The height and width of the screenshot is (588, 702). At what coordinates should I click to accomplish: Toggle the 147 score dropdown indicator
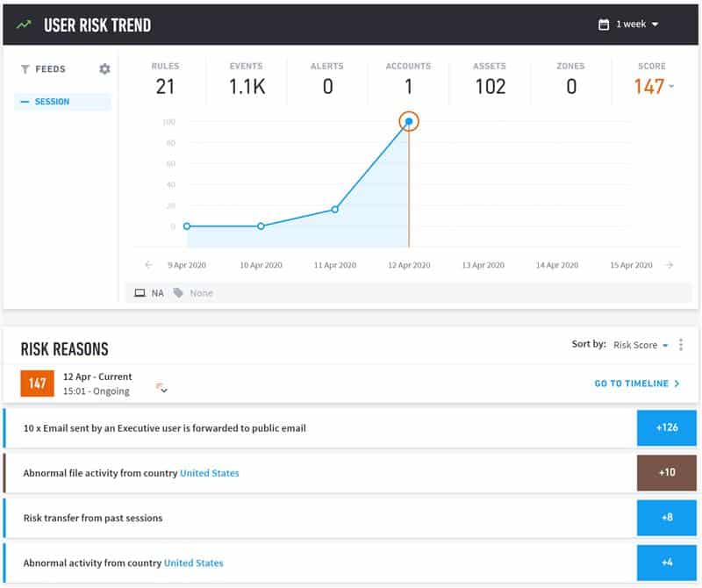[673, 86]
